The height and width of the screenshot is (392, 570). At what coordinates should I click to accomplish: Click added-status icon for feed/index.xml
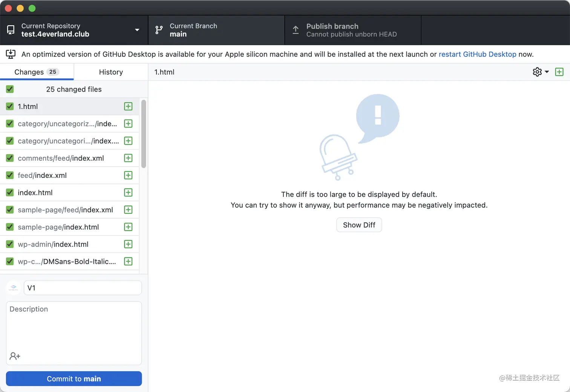[128, 175]
